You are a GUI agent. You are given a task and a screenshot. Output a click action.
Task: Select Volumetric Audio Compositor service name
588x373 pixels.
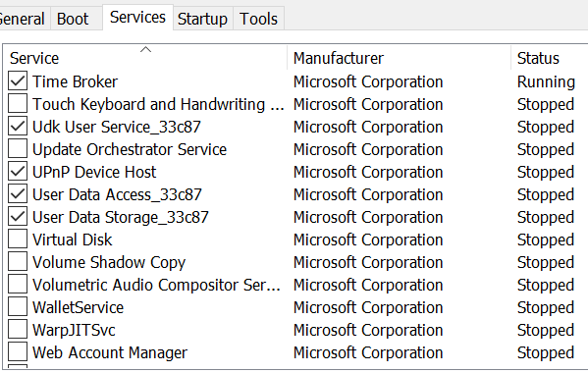tap(156, 285)
